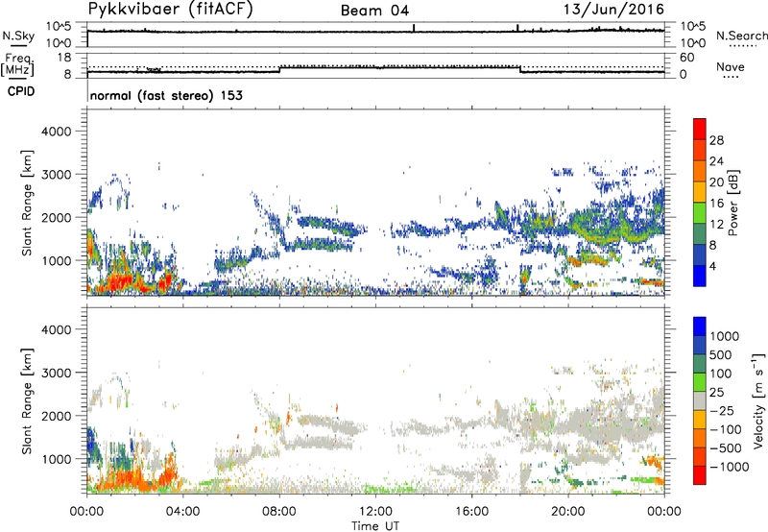Click the noise spike in N.Sky trace near 18:00
Image resolution: width=768 pixels, height=532 pixels.
(517, 28)
